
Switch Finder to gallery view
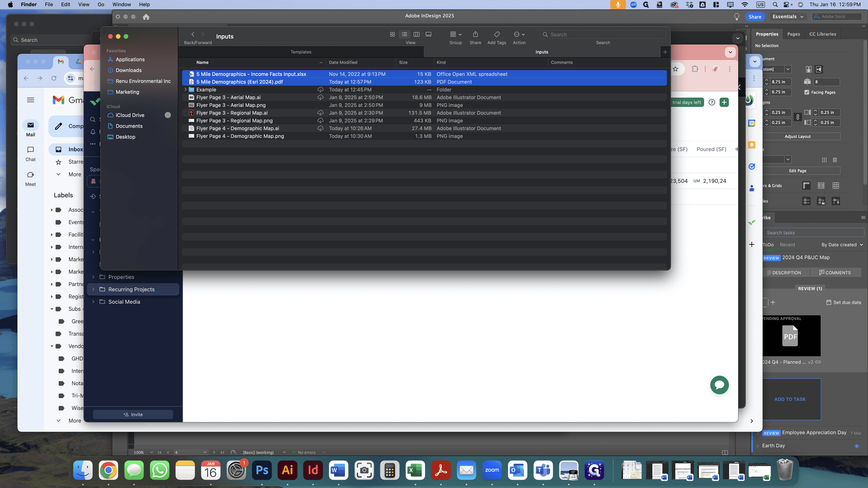click(x=429, y=34)
